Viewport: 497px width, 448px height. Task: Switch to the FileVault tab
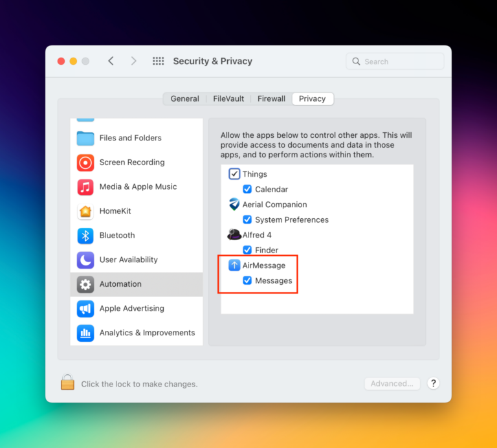coord(228,99)
